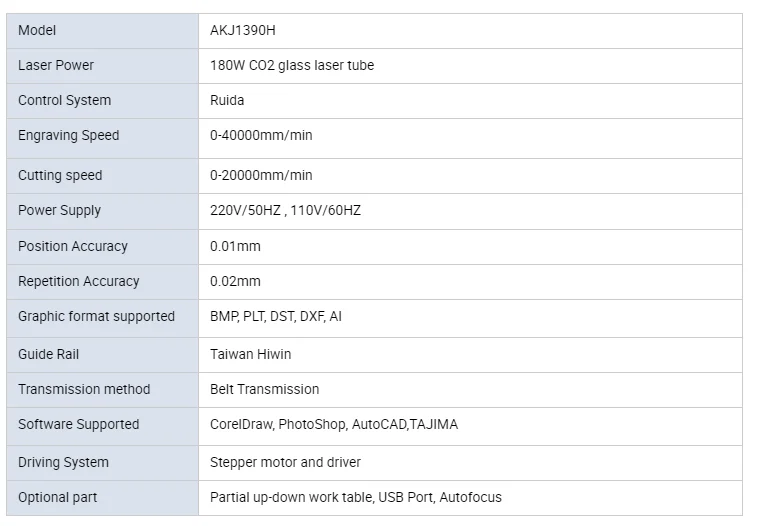The width and height of the screenshot is (760, 526).
Task: Click Engraving Speed label
Action: point(68,135)
